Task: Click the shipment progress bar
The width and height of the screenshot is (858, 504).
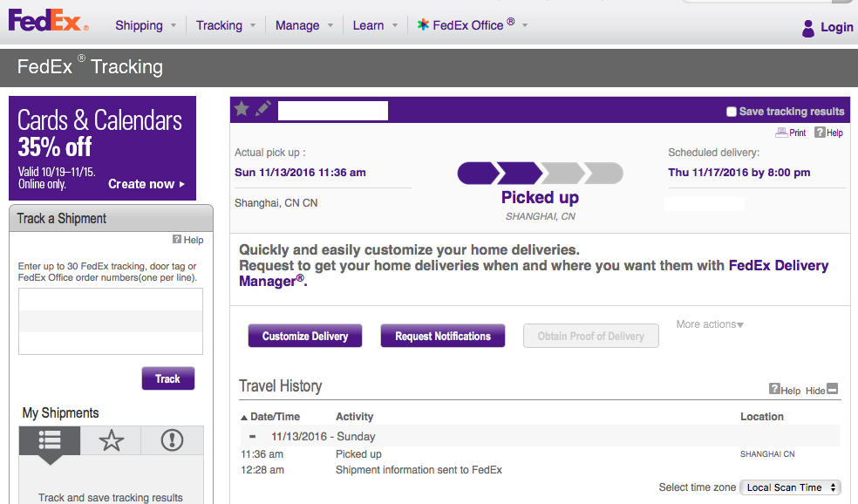Action: point(540,173)
